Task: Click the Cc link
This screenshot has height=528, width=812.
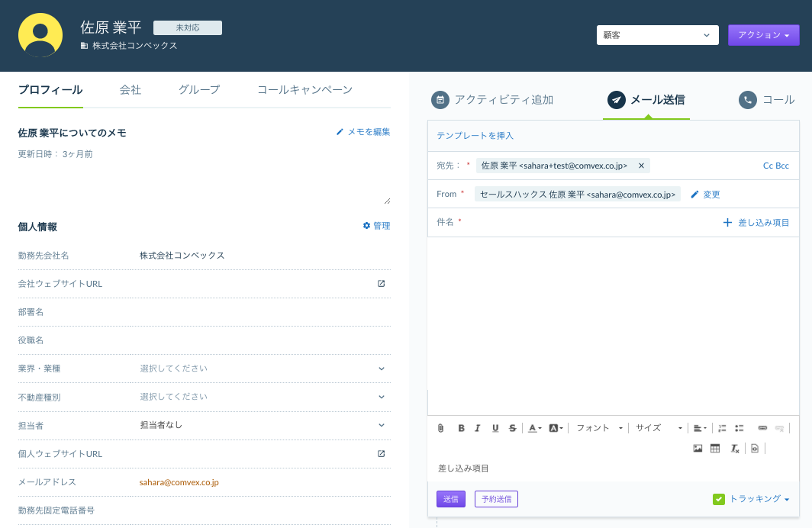Action: [x=768, y=166]
